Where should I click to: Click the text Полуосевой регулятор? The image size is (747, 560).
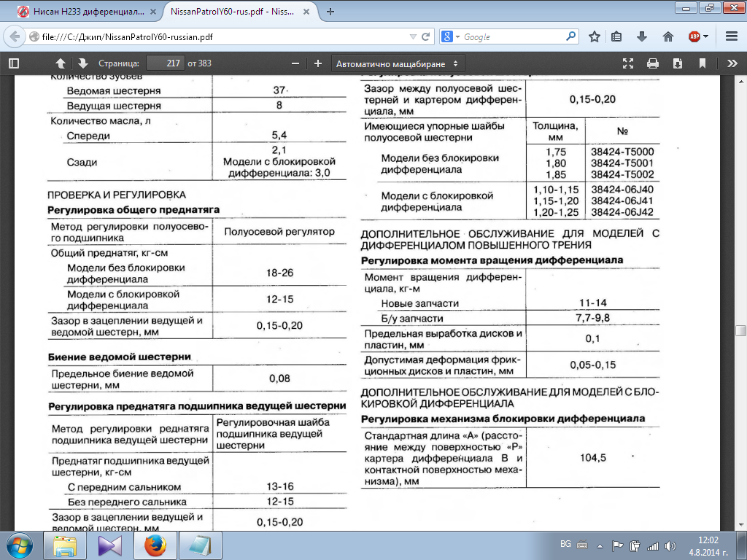pos(279,231)
